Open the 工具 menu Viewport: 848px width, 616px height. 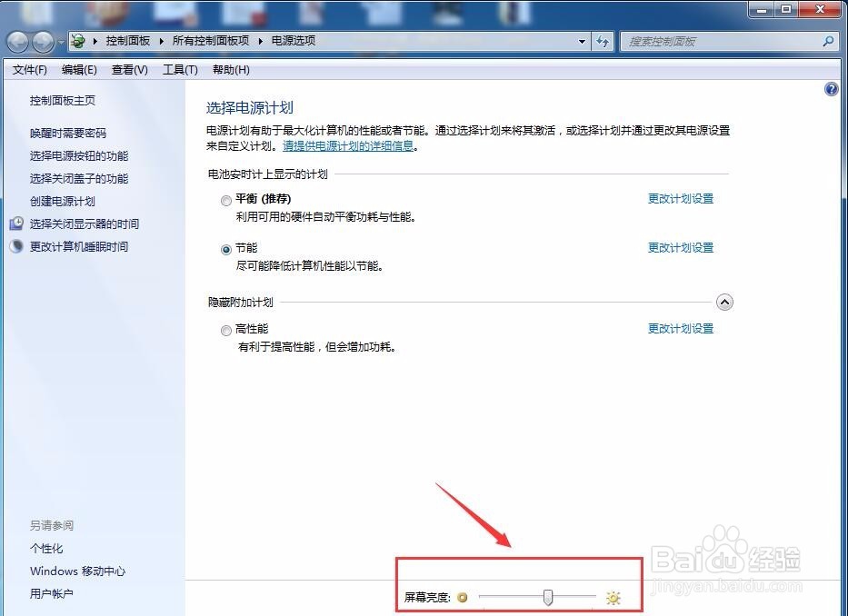(179, 69)
